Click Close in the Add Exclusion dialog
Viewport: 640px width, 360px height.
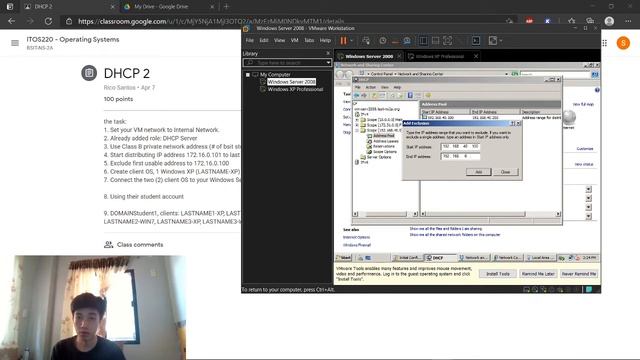click(505, 172)
